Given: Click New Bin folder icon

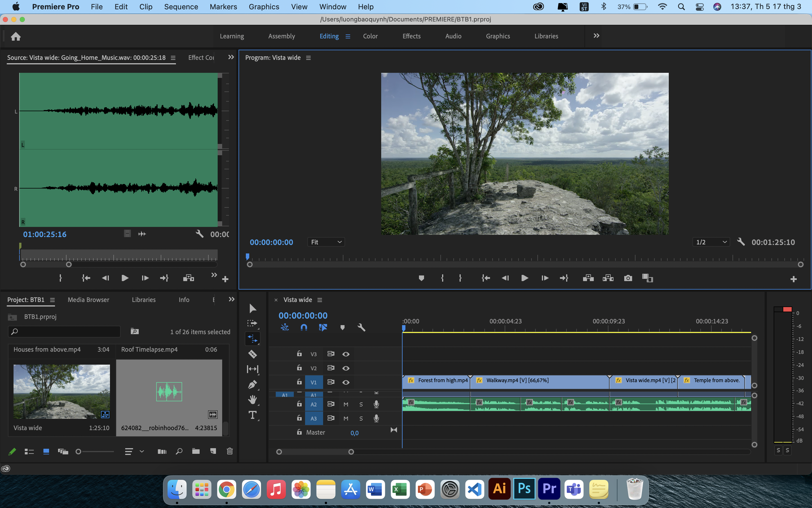Looking at the screenshot, I should tap(196, 451).
